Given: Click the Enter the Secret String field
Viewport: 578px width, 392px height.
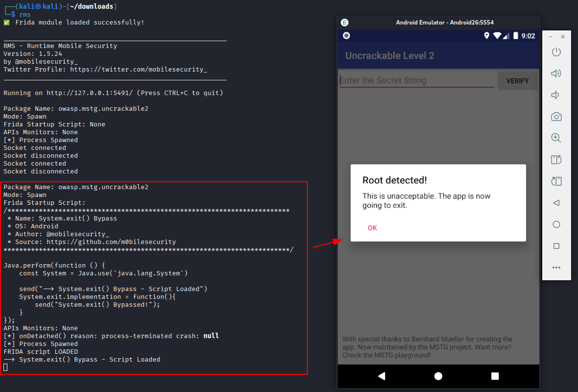Looking at the screenshot, I should click(x=416, y=80).
